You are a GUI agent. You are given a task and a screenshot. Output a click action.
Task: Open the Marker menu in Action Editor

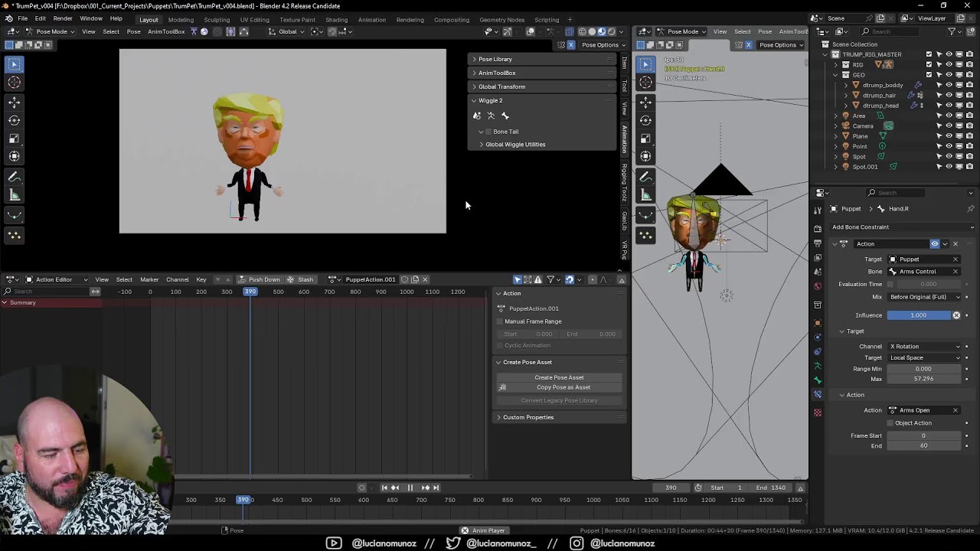pyautogui.click(x=149, y=279)
